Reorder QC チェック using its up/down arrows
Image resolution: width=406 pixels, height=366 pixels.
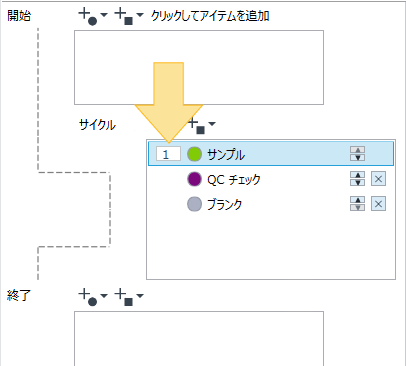tap(357, 179)
